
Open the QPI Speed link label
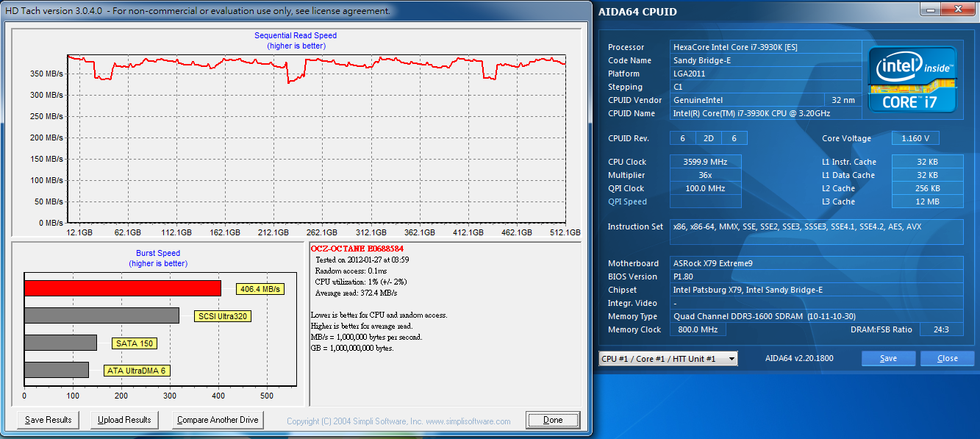pyautogui.click(x=627, y=201)
